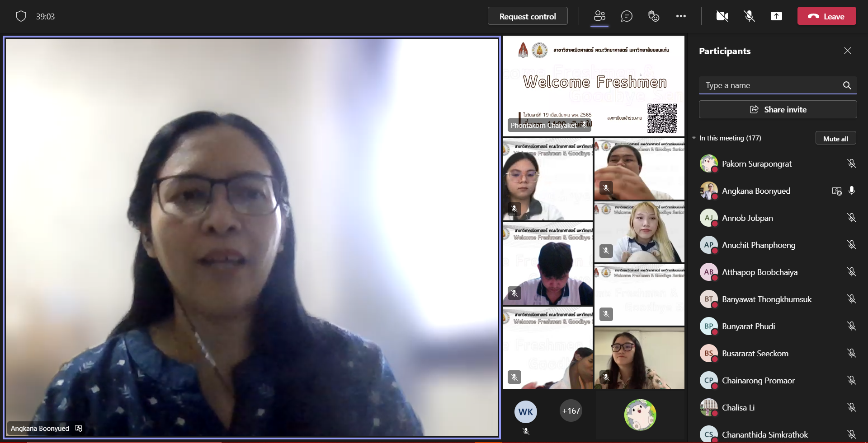Toggle the camera on

pos(722,16)
